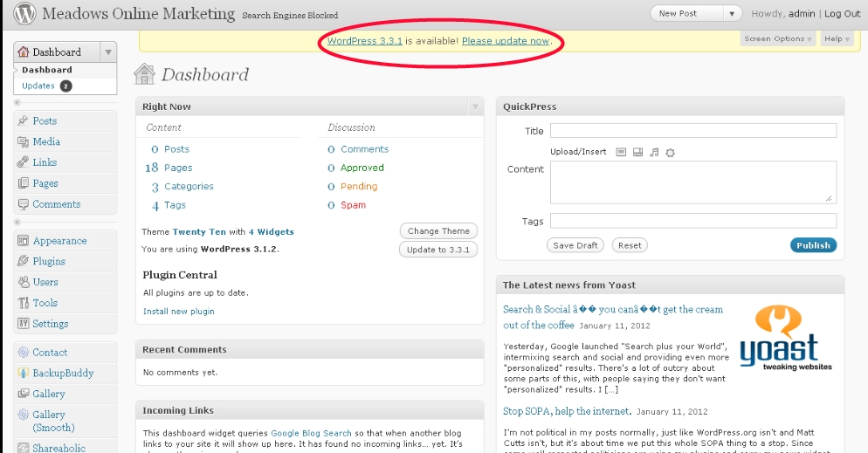Click the Install new plugin link
Viewport: 868px width, 453px height.
(x=178, y=312)
